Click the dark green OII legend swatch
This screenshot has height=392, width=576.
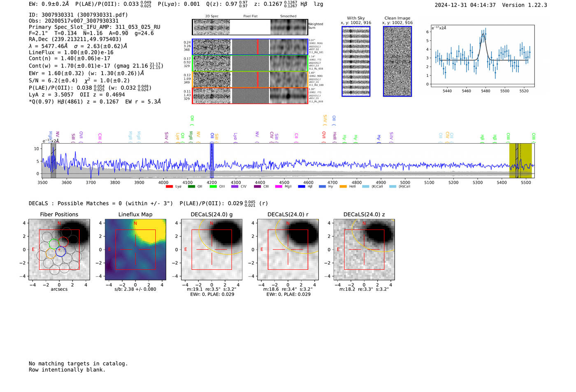(191, 187)
